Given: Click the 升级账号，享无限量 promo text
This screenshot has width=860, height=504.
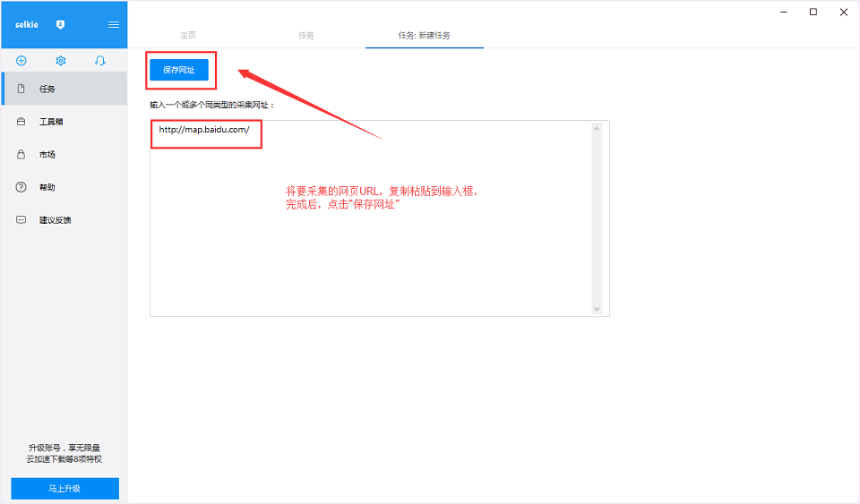Looking at the screenshot, I should pos(64,448).
